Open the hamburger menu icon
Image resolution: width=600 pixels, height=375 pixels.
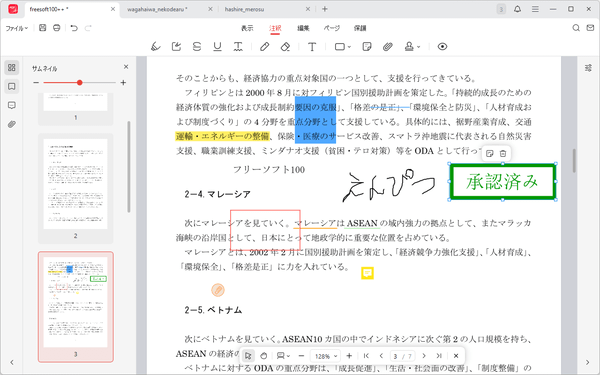(x=535, y=9)
